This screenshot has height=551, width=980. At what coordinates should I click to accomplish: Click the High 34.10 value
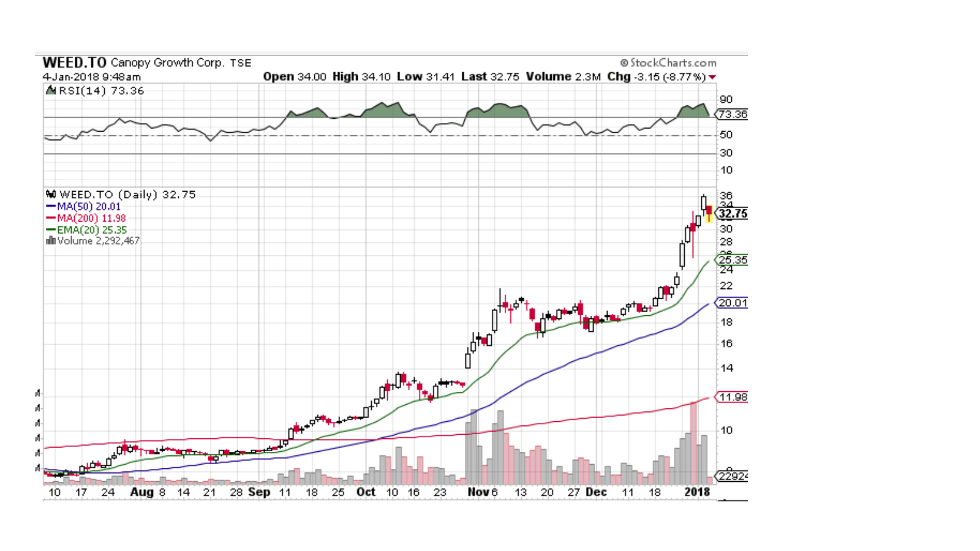[x=361, y=77]
